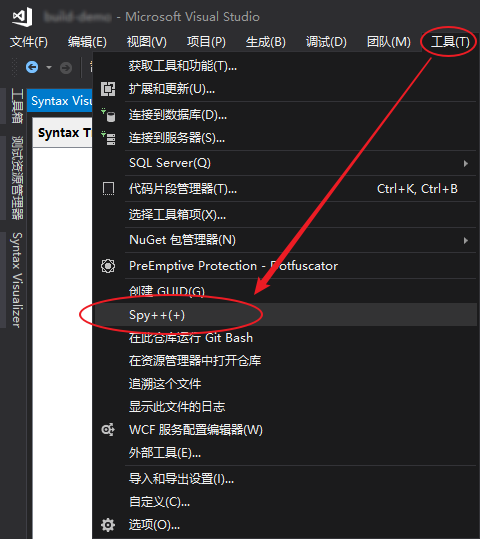This screenshot has width=480, height=539.
Task: Click the WCF 服务配置编辑器 gear icon
Action: point(108,430)
